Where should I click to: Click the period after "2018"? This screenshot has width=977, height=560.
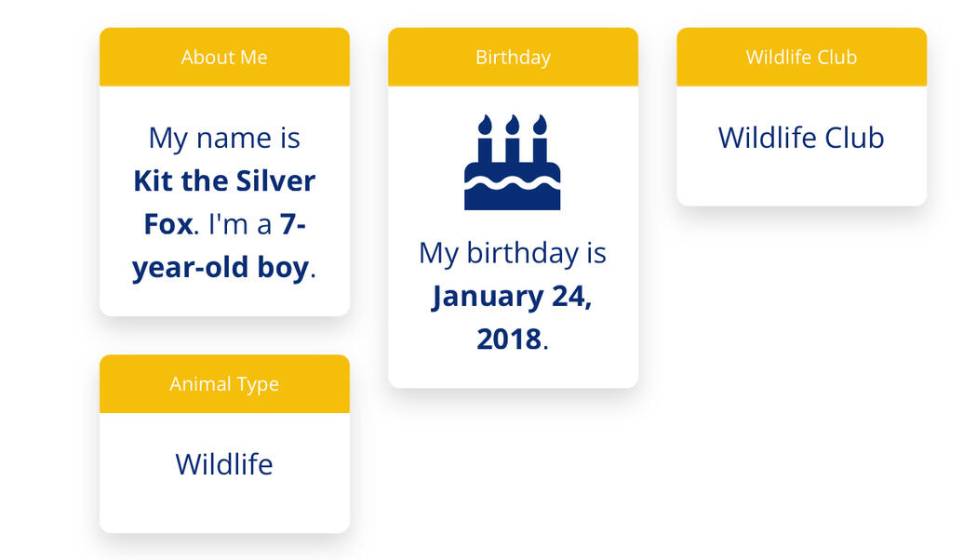545,342
